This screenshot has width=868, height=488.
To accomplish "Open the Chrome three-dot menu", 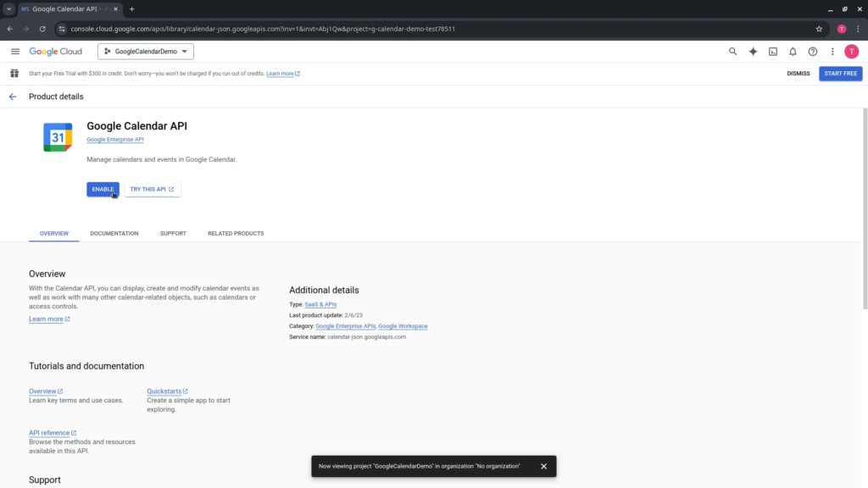I will pos(858,29).
